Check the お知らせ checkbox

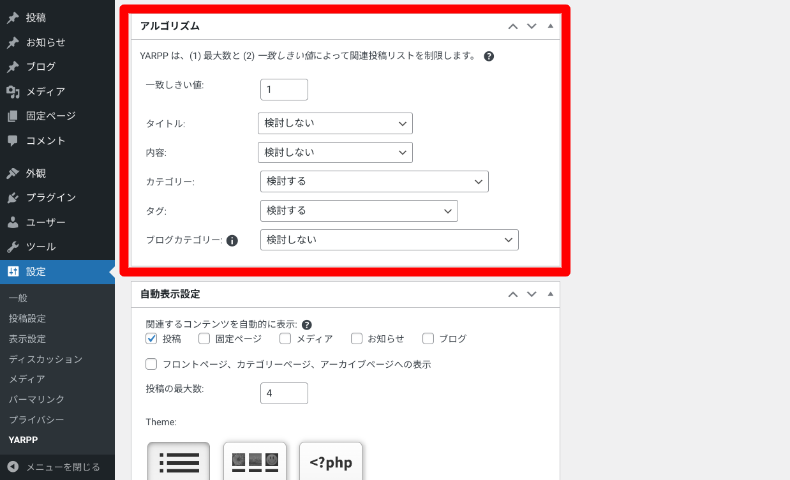click(x=357, y=338)
